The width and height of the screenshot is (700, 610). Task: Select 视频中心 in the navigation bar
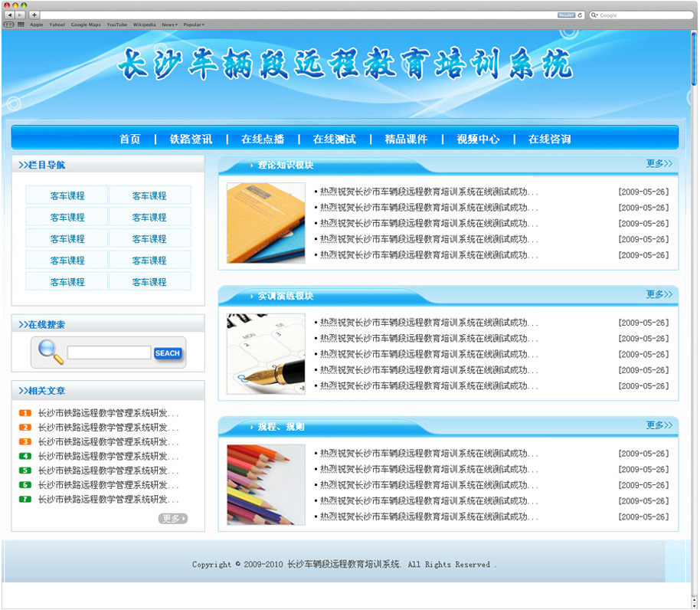478,139
